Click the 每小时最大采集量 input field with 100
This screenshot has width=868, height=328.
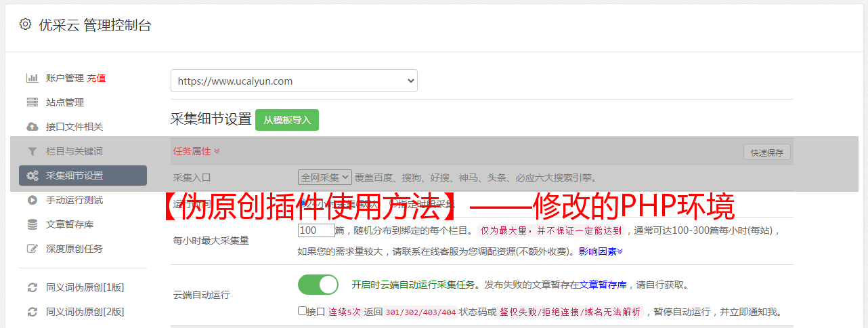point(316,230)
